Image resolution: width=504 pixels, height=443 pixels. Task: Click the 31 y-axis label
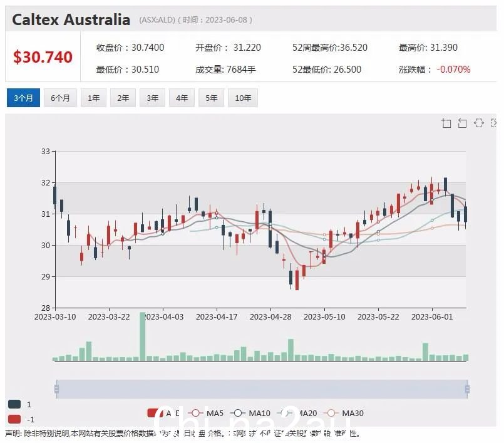[46, 214]
